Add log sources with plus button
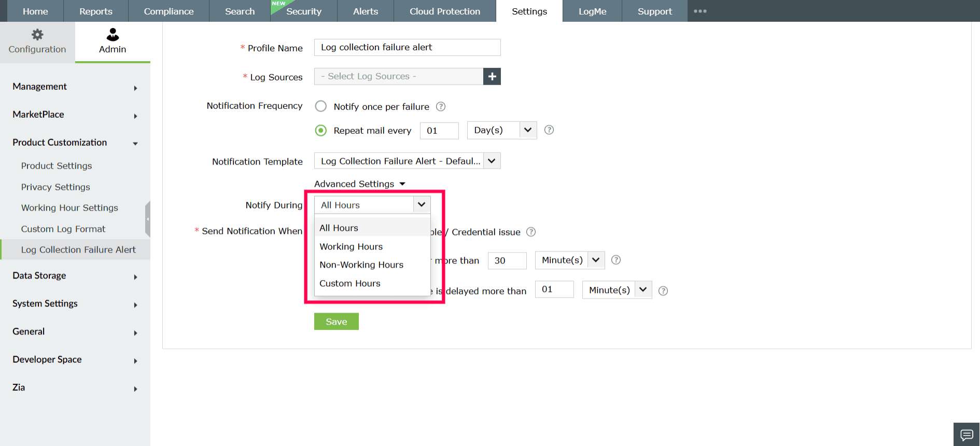This screenshot has height=446, width=980. pos(492,76)
